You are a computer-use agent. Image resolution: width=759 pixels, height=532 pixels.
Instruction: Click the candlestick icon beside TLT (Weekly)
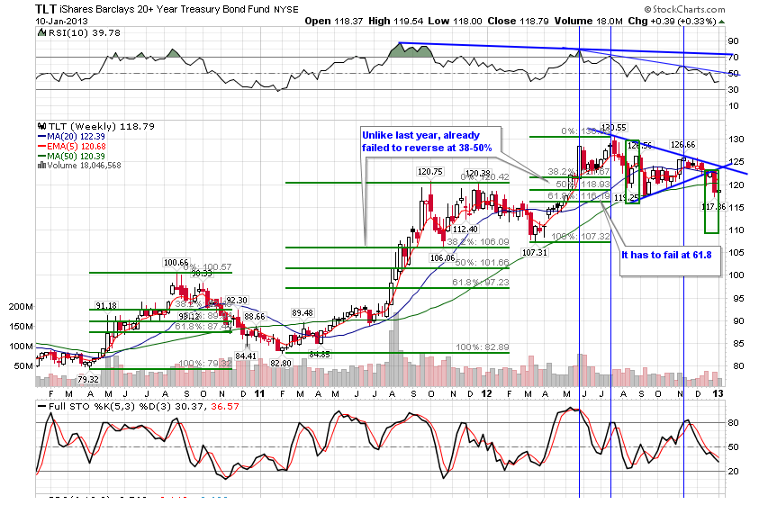point(42,126)
